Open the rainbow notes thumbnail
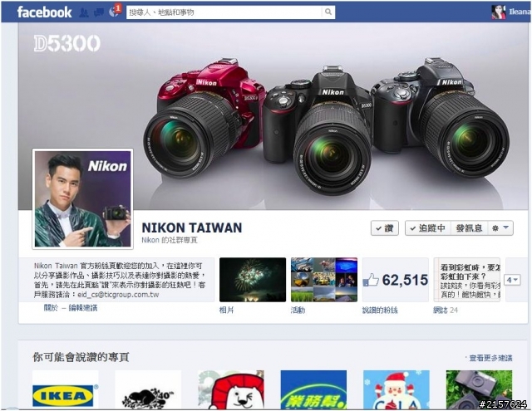 [x=467, y=280]
